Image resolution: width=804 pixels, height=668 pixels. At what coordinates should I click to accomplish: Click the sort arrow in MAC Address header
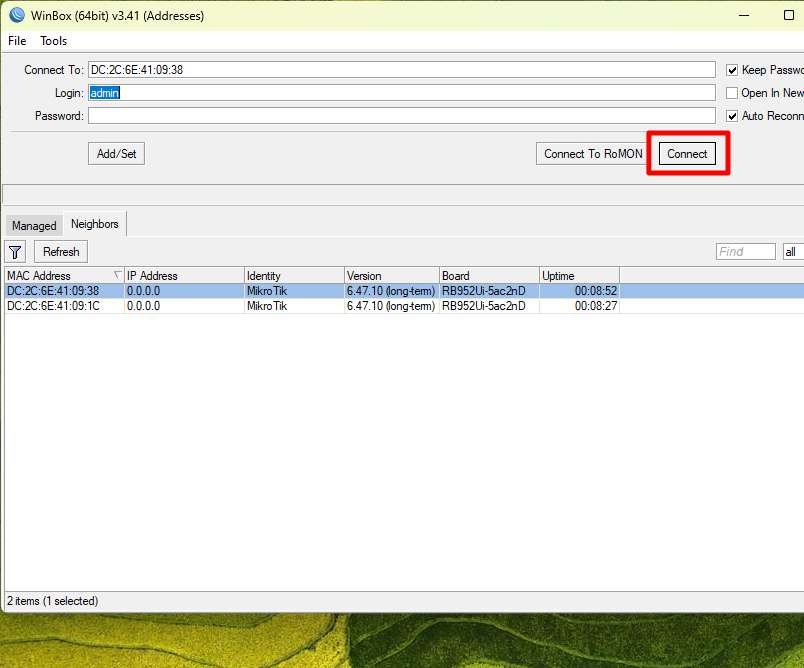(x=117, y=275)
